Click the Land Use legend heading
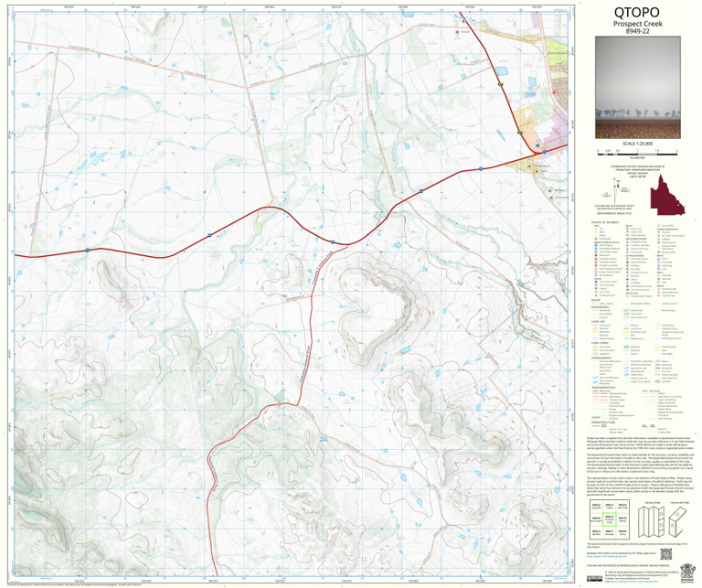This screenshot has height=588, width=702. 598,322
